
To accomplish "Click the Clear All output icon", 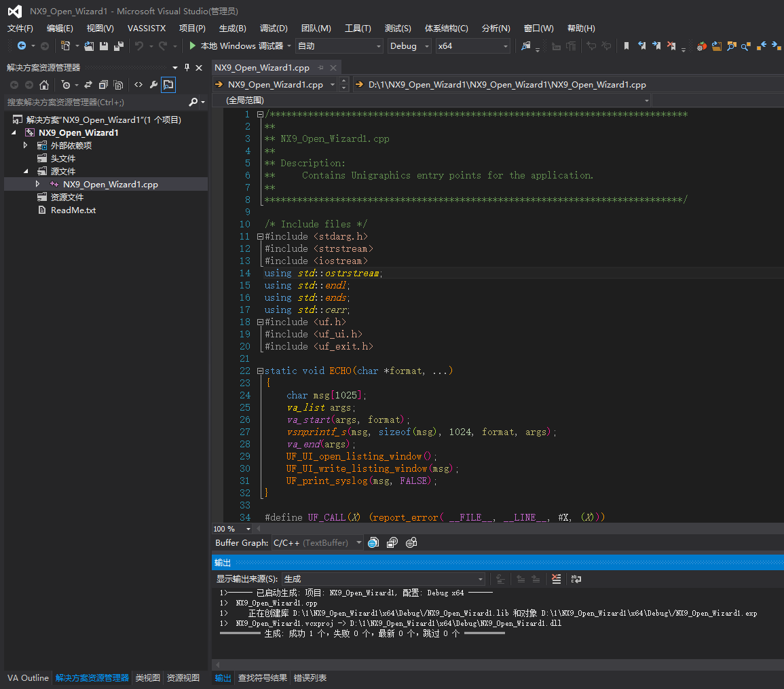I will pos(556,579).
